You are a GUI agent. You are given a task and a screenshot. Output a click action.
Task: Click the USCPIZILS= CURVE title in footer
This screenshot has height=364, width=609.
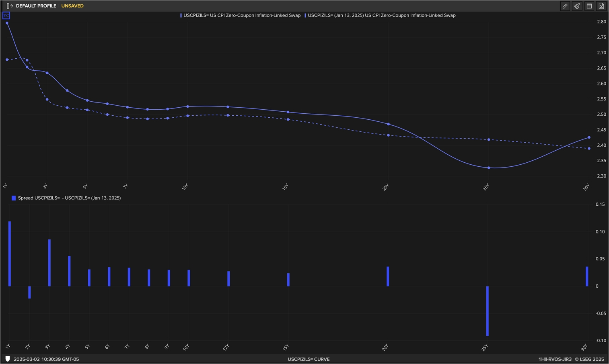click(309, 359)
